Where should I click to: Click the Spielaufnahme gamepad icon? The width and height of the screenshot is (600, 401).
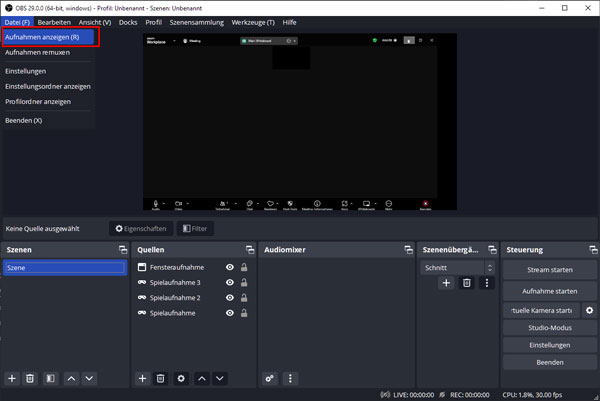142,313
